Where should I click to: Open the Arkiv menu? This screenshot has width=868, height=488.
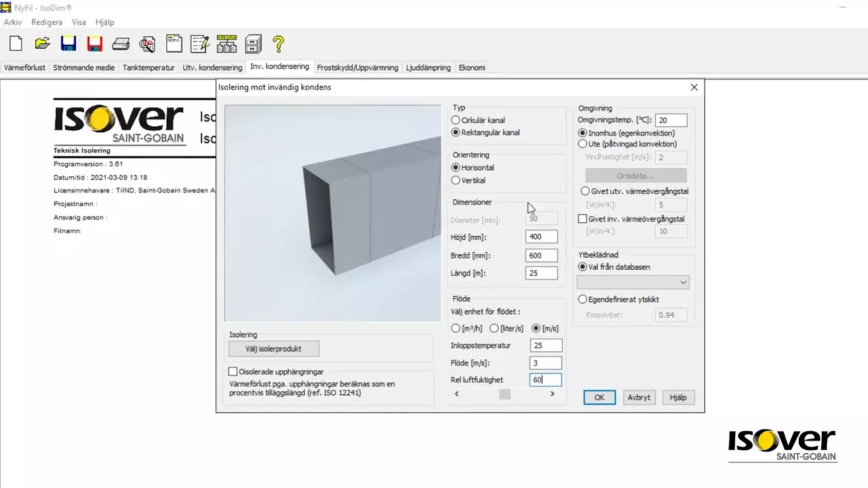pyautogui.click(x=13, y=22)
